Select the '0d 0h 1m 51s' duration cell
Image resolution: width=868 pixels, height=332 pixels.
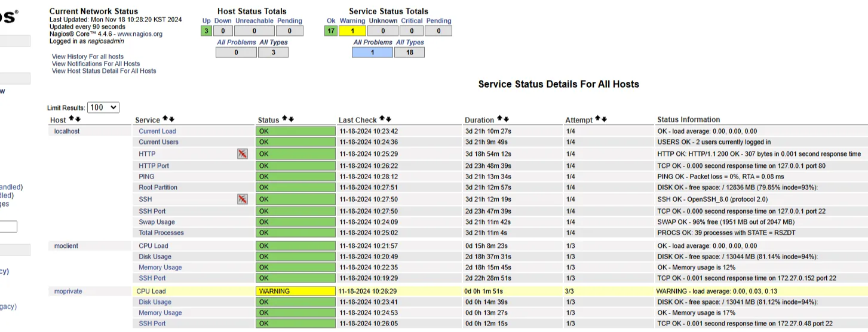pos(512,291)
